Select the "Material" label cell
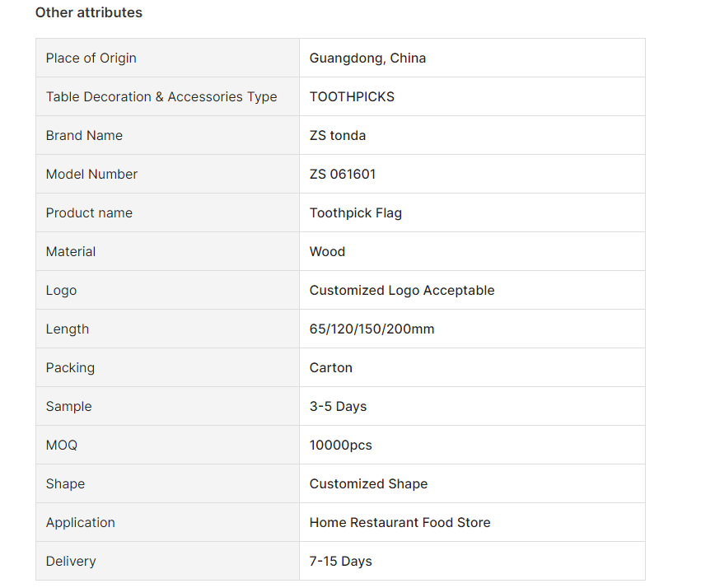This screenshot has height=588, width=701. [x=71, y=251]
